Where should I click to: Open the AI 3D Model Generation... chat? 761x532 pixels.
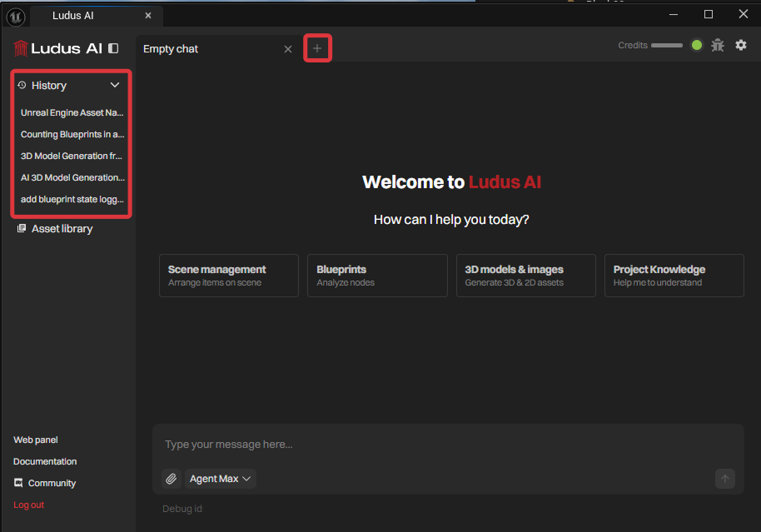pyautogui.click(x=72, y=177)
